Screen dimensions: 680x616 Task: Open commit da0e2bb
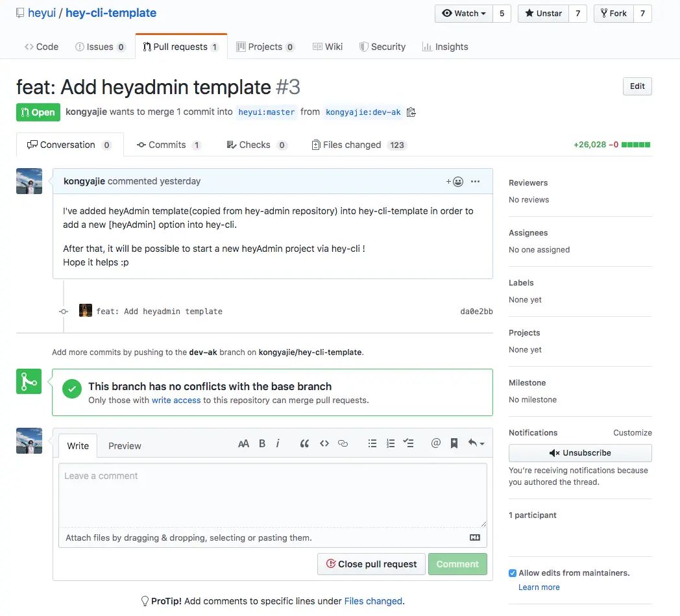tap(476, 312)
